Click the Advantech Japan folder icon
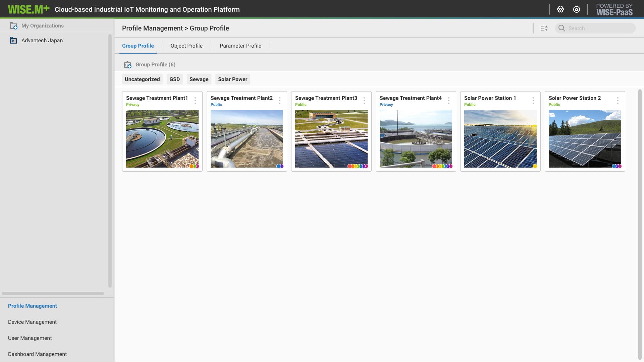Screen dimensions: 644x362 13,41
